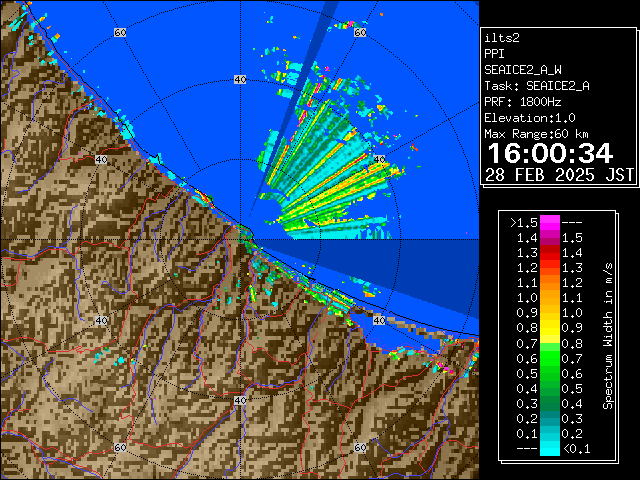Click the purple 1.4–1.5 legend color band

(550, 238)
